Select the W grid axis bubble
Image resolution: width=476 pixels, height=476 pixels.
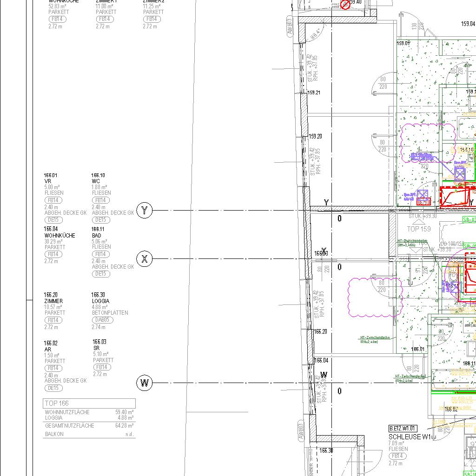click(x=145, y=383)
